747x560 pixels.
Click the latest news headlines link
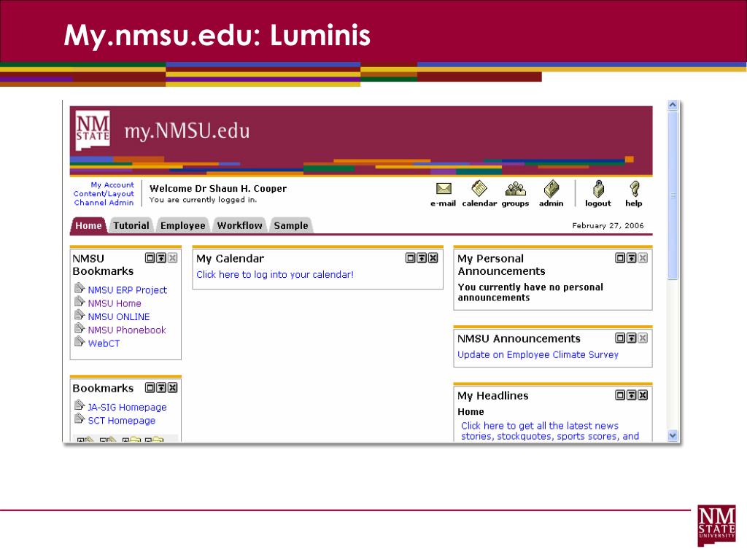(x=550, y=431)
